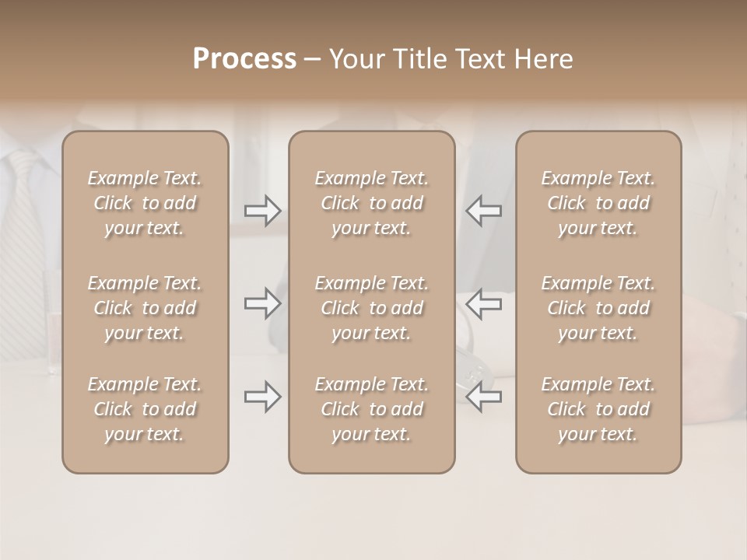Click 'Your Title Text Here' in title
Viewport: 747px width, 560px height.
pos(451,59)
